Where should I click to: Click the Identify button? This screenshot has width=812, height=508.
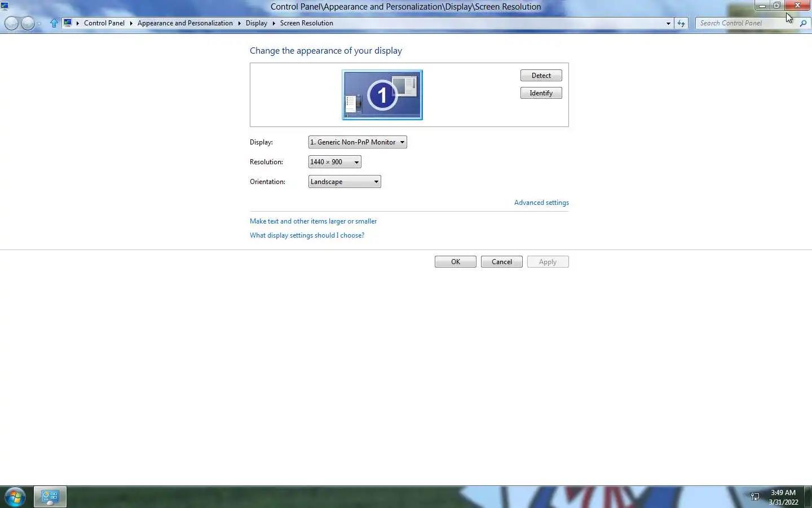[541, 93]
